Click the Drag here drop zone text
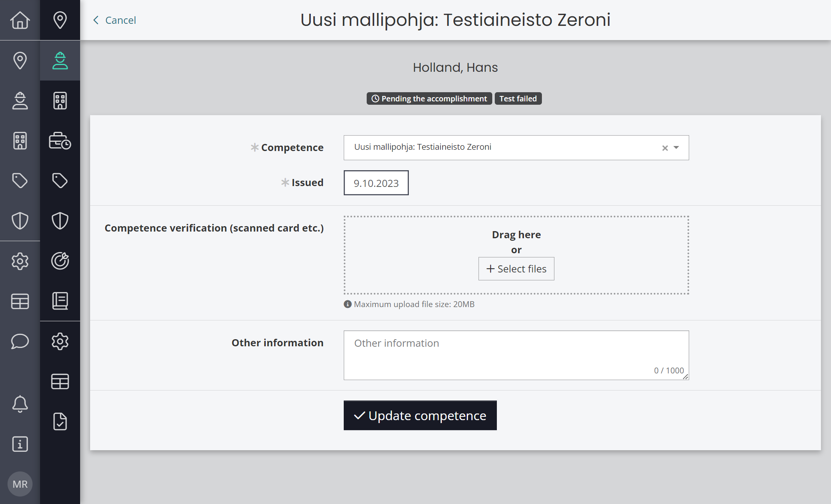The image size is (831, 504). click(x=516, y=234)
